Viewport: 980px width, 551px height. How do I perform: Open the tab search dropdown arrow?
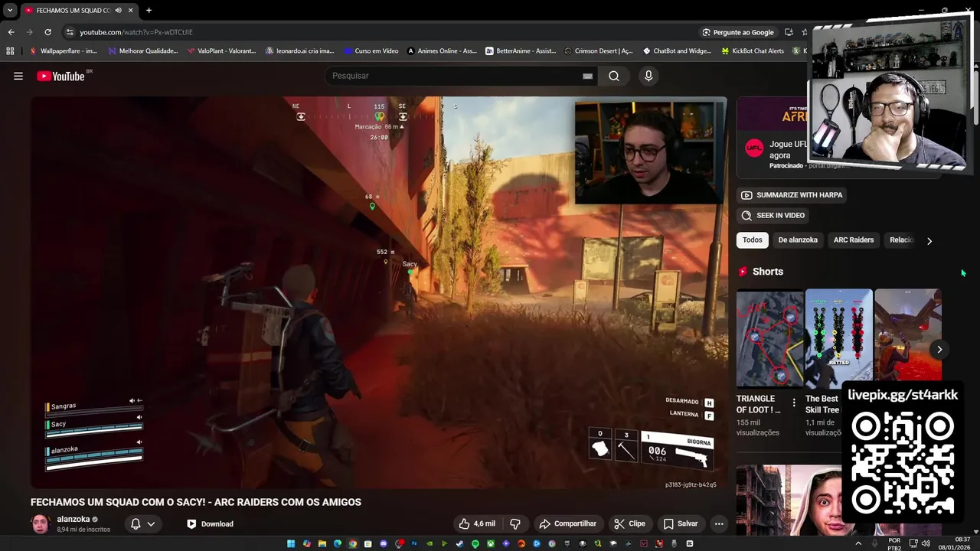(x=10, y=10)
